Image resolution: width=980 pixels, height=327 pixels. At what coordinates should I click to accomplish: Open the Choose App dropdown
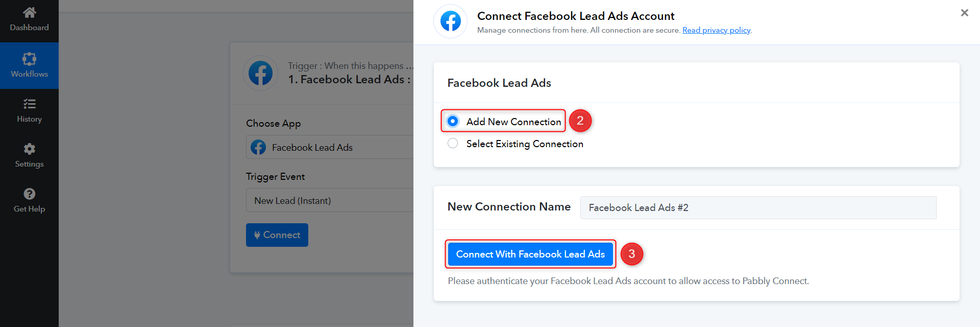(330, 147)
